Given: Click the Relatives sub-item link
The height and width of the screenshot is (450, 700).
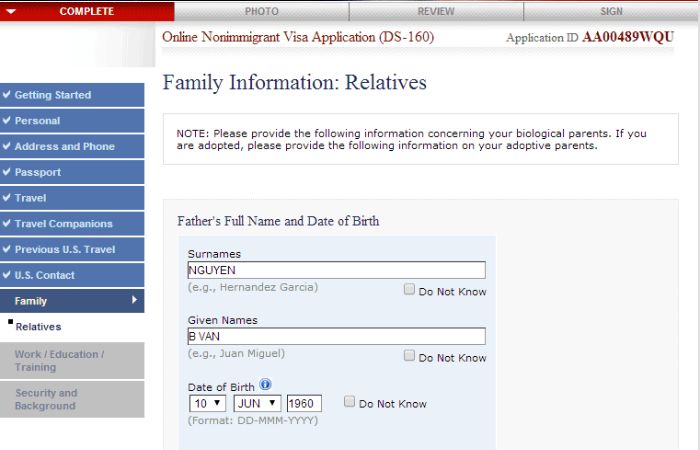Looking at the screenshot, I should (38, 326).
